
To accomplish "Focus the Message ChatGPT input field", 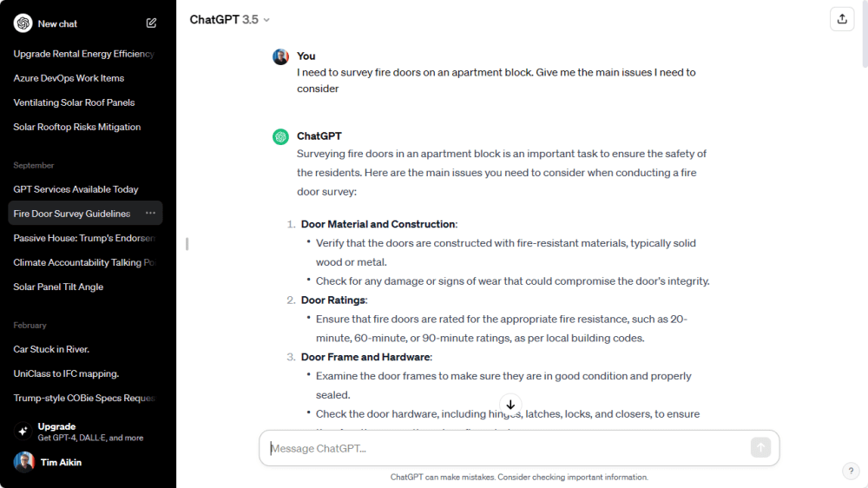I will pos(508,448).
